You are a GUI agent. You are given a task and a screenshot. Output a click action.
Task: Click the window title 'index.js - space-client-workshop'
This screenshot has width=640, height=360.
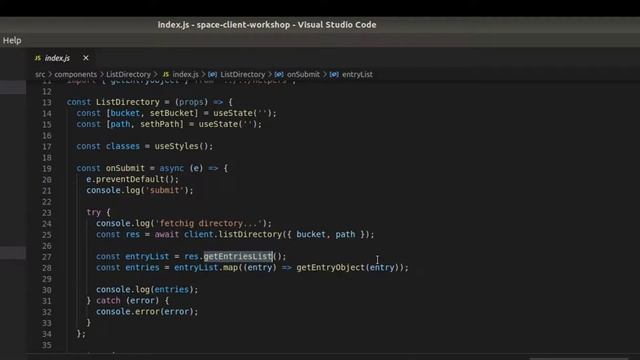pyautogui.click(x=224, y=25)
